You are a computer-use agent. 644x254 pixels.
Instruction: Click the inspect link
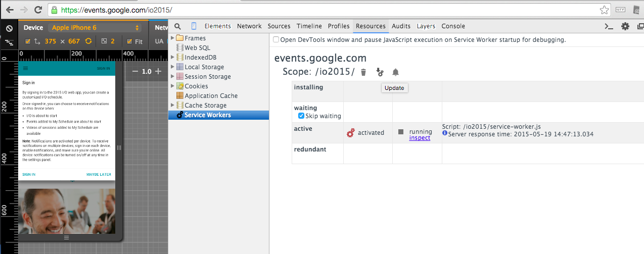pyautogui.click(x=420, y=138)
